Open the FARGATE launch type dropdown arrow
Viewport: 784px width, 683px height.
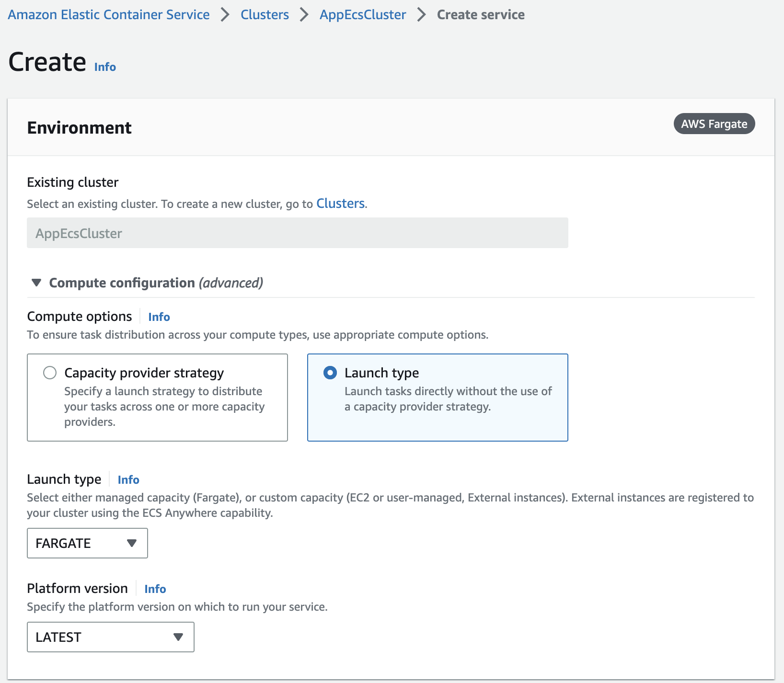[132, 543]
